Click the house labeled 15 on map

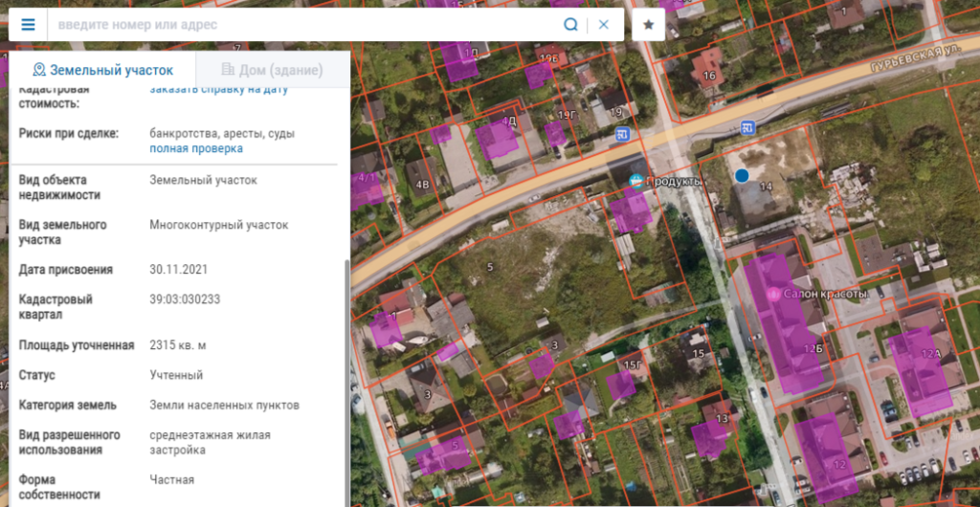coord(698,353)
